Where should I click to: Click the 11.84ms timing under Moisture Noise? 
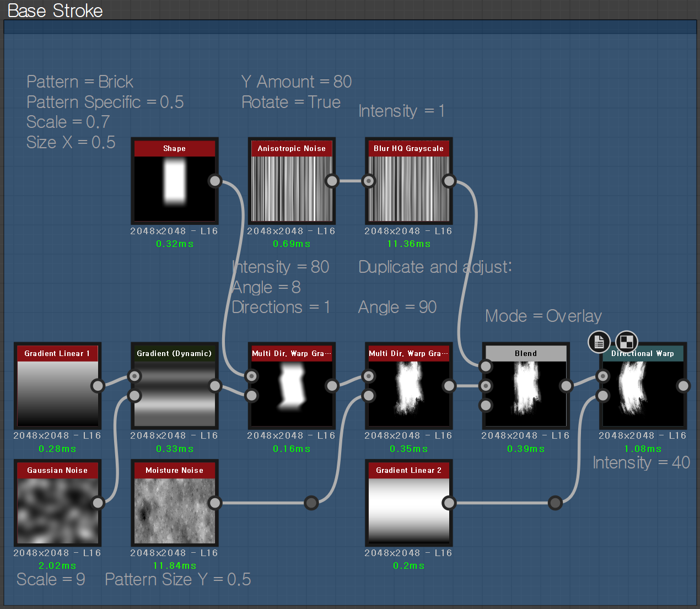point(175,566)
